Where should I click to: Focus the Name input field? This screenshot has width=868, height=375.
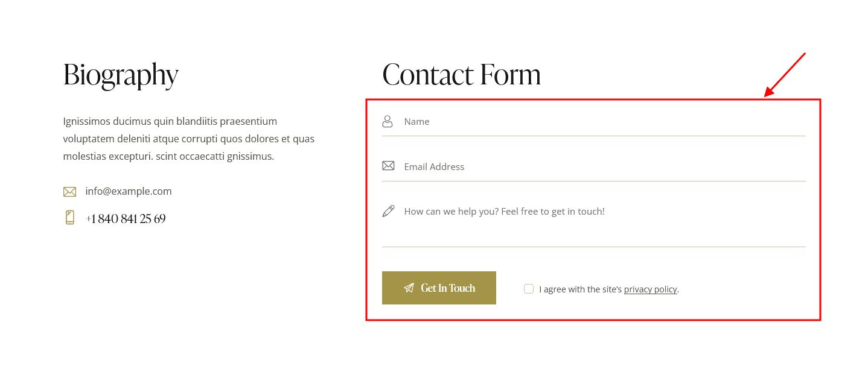594,122
